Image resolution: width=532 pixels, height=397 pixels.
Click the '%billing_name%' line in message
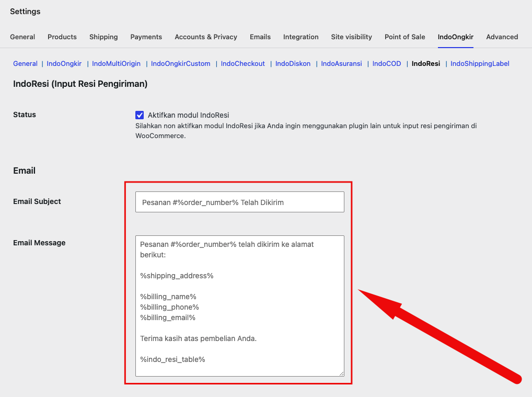[x=168, y=297]
